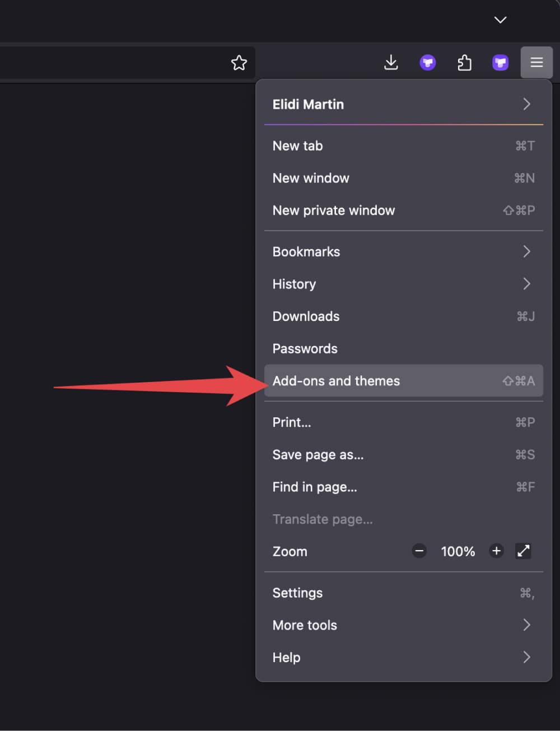The image size is (560, 731).
Task: Select Add-ons and themes
Action: click(x=404, y=381)
